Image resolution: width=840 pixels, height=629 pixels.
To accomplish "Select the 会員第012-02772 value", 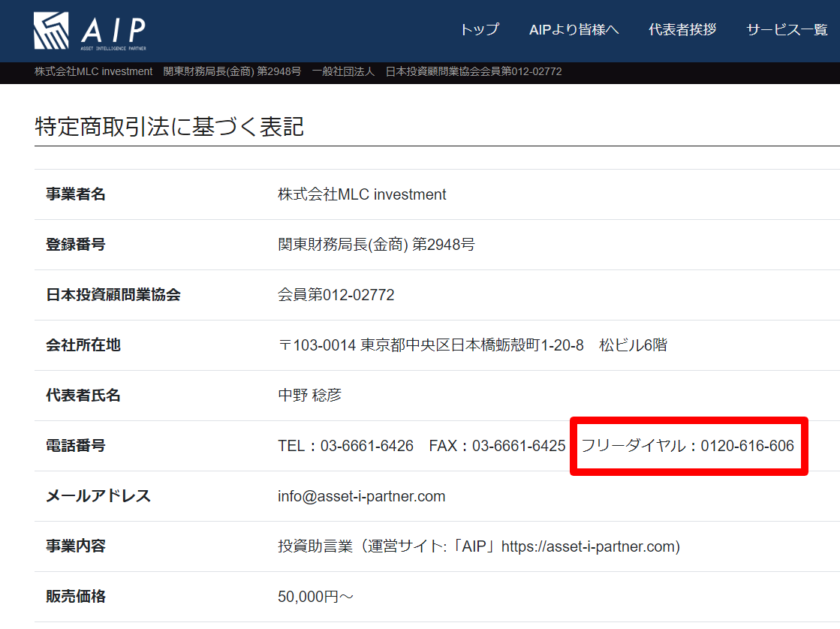I will click(x=336, y=295).
